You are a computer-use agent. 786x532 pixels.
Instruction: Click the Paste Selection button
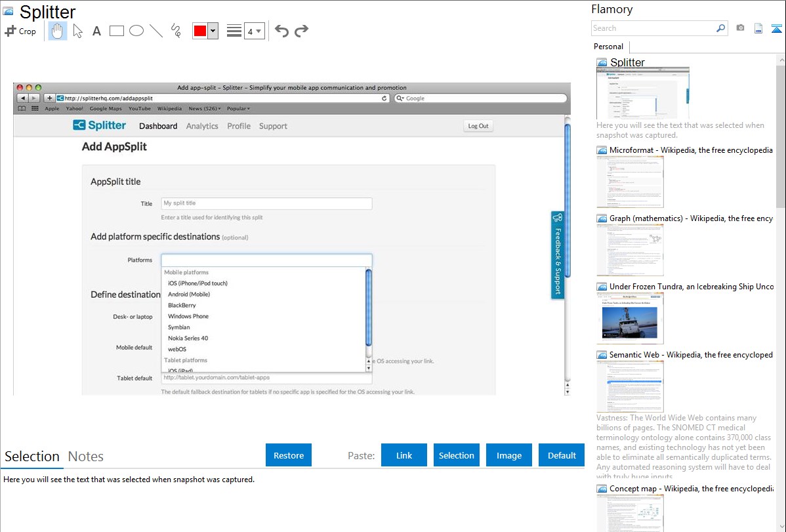tap(457, 455)
